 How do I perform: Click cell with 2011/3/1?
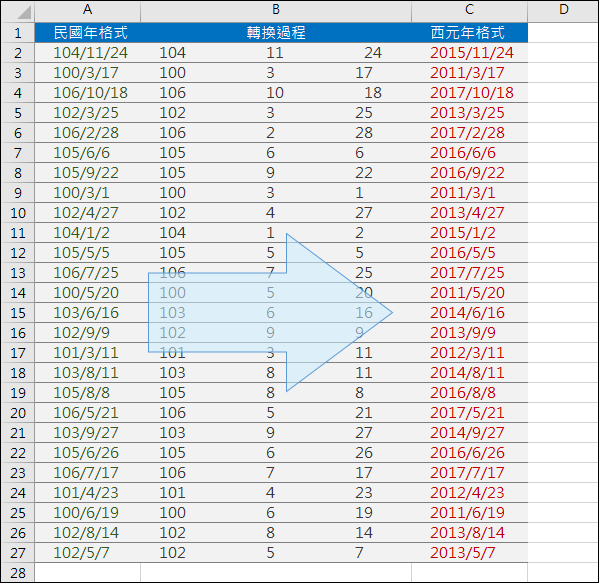click(469, 193)
